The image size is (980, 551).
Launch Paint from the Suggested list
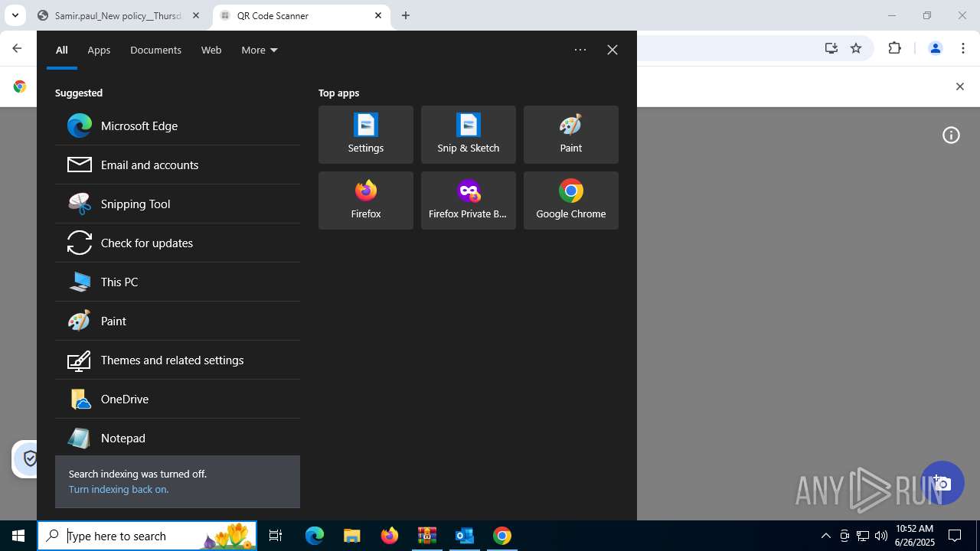point(178,321)
